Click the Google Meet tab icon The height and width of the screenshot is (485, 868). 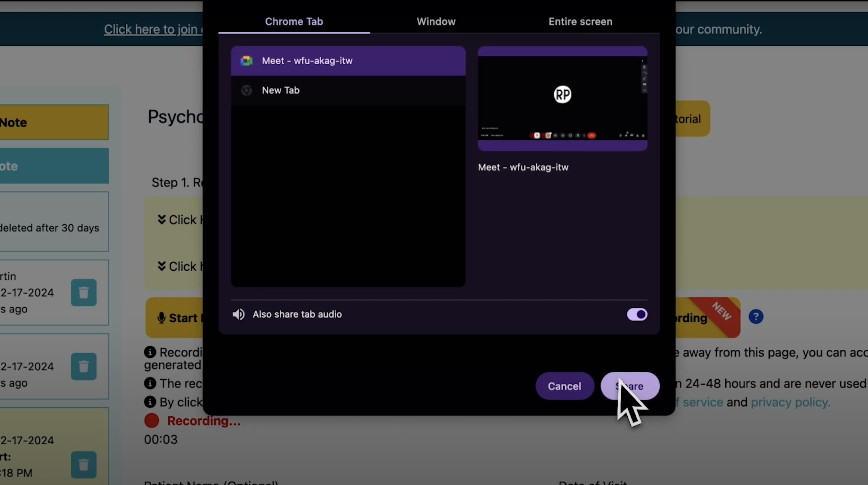point(246,61)
